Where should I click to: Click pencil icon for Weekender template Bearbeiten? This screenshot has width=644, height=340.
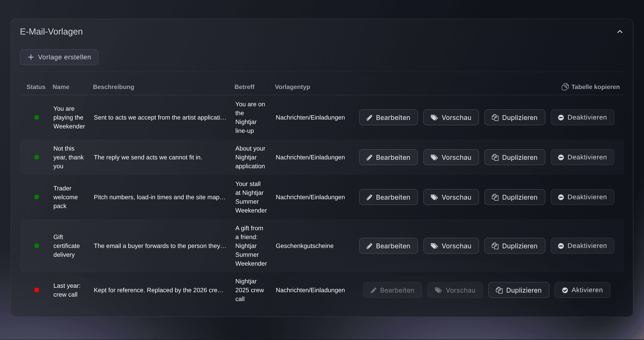pyautogui.click(x=369, y=118)
